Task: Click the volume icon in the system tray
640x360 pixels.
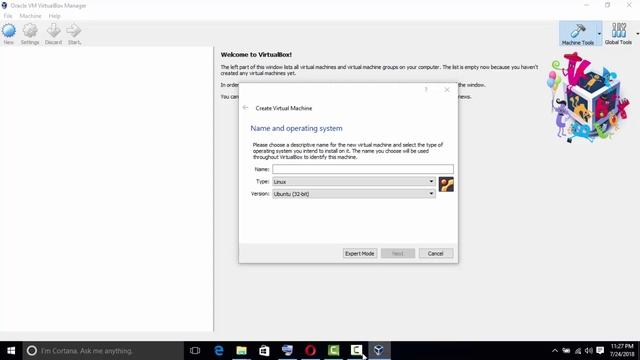Action: point(589,351)
